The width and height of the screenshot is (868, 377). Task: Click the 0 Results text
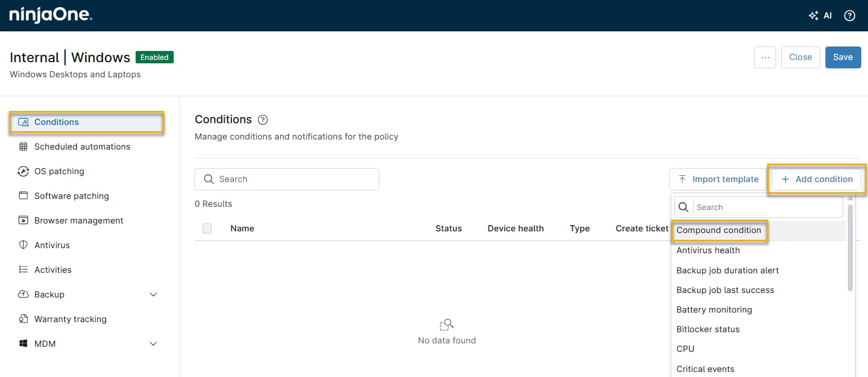pos(213,204)
